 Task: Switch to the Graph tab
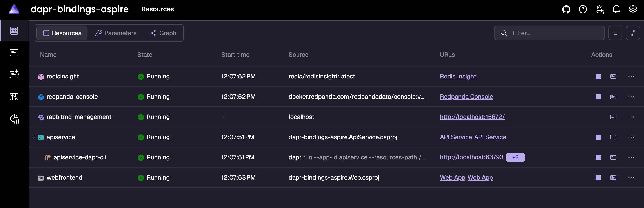pos(163,33)
